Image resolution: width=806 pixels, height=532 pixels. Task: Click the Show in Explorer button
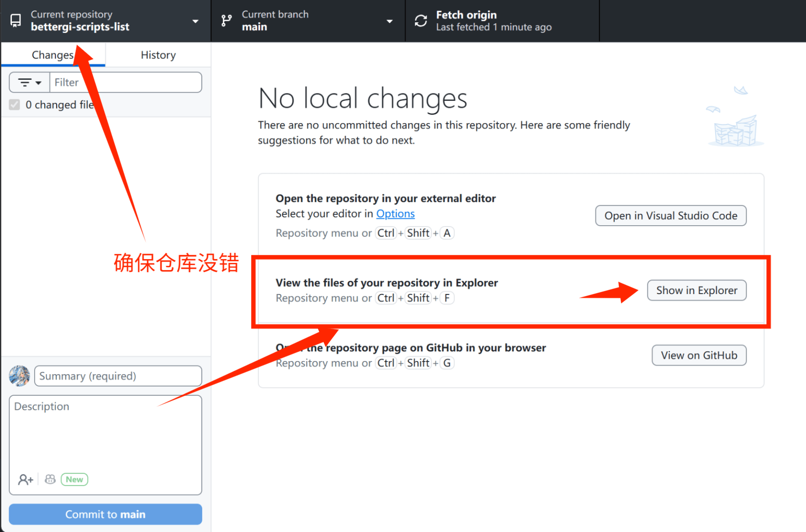click(697, 290)
